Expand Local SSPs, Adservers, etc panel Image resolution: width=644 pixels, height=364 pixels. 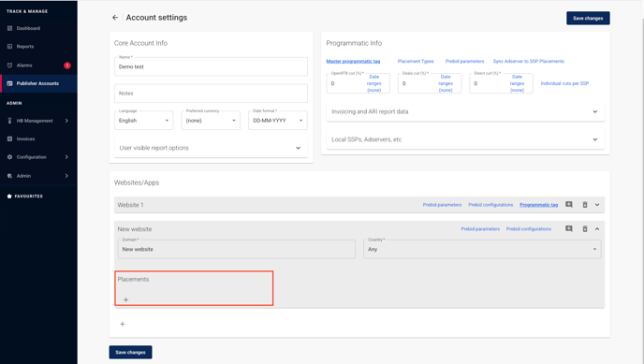pos(465,139)
